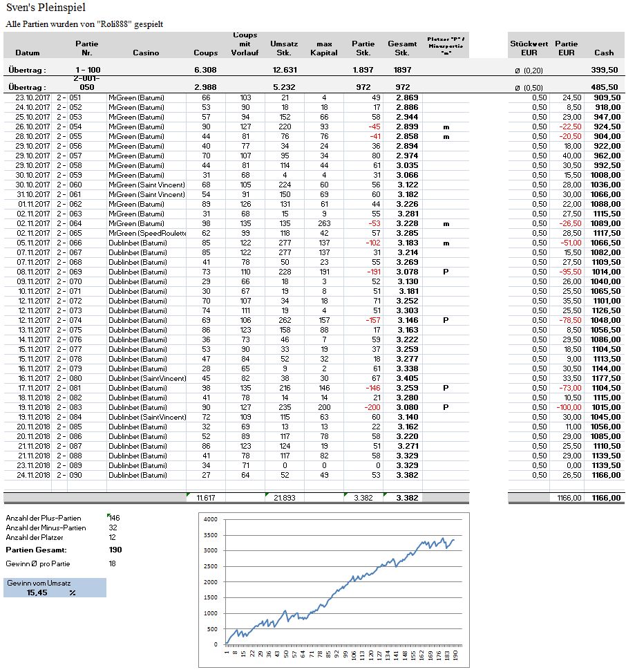The image size is (626, 672).
Task: Select the "Partien Gesamt:" label
Action: [36, 550]
